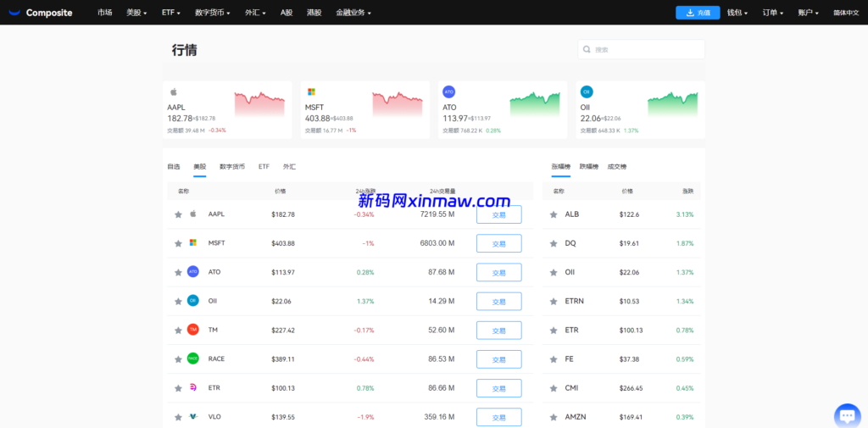Screen dimensions: 868x428
Task: Open the MSFT price chart card
Action: click(364, 110)
